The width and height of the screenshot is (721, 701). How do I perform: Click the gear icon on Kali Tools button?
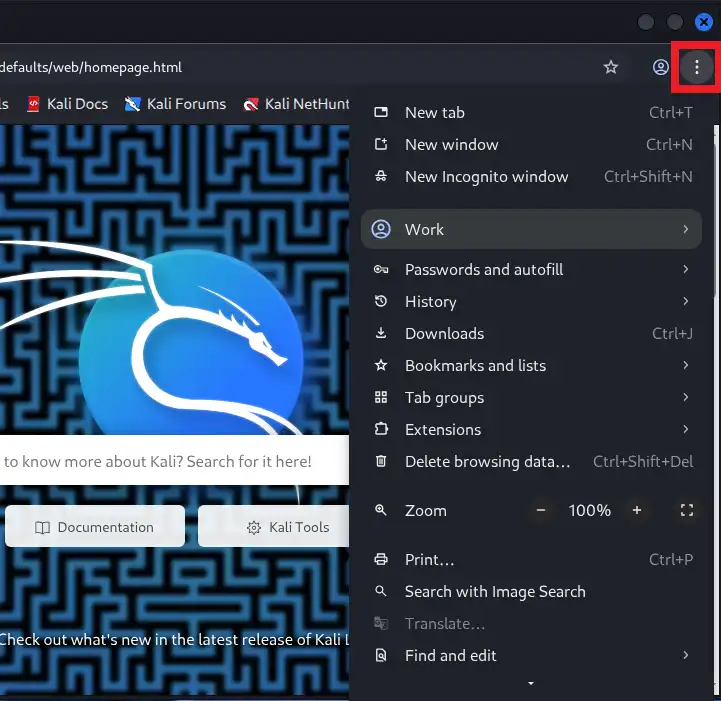click(254, 528)
